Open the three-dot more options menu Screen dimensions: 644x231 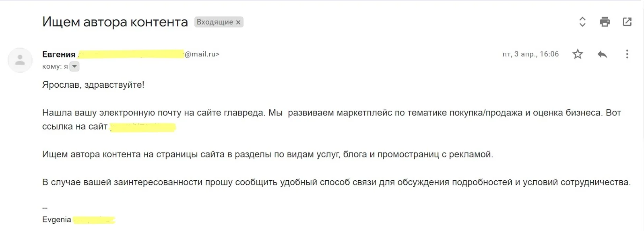(627, 54)
